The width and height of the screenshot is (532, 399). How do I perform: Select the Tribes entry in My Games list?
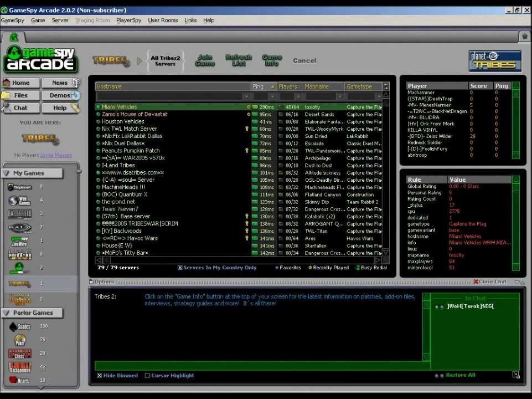click(x=20, y=283)
